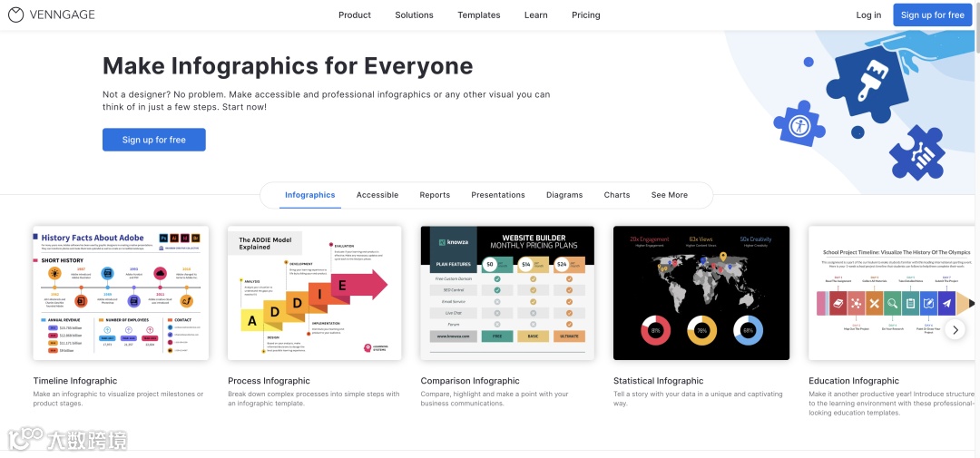Open the world map statistical thumbnail
Screen dimensions: 980x458
pos(701,293)
